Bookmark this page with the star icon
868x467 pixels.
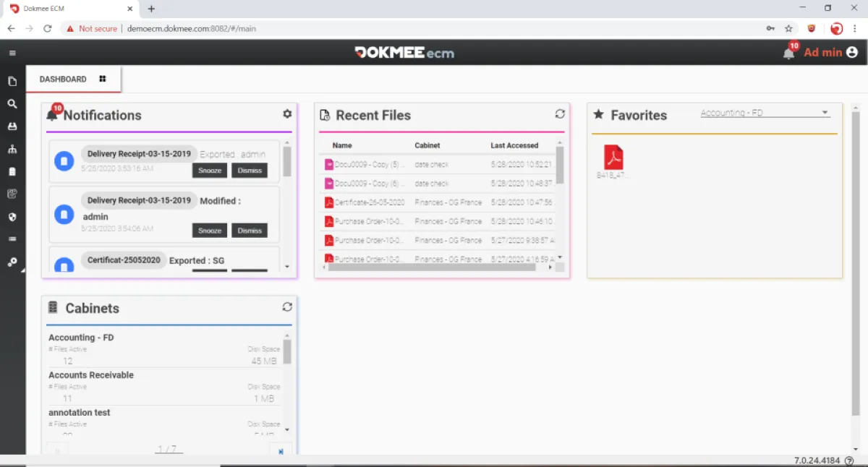(789, 29)
